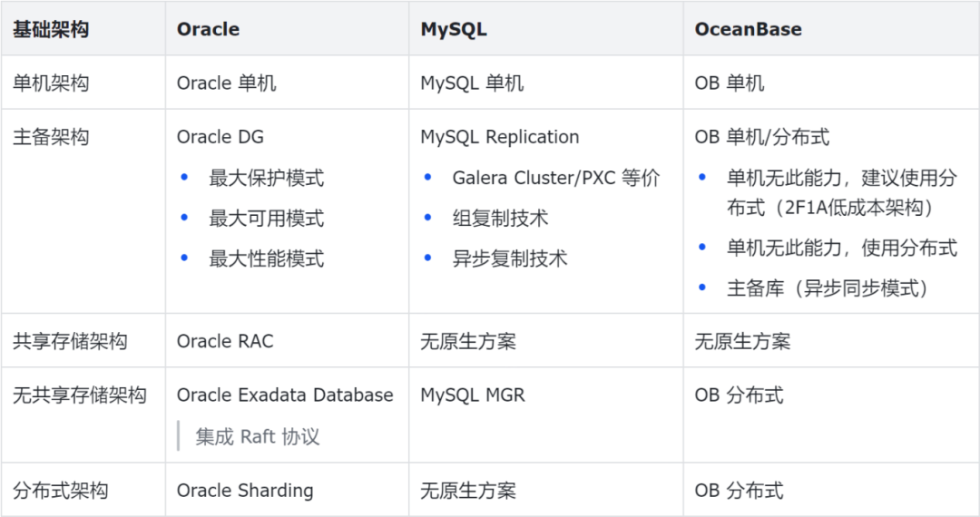980x517 pixels.
Task: Click the MySQL column header
Action: point(454,29)
